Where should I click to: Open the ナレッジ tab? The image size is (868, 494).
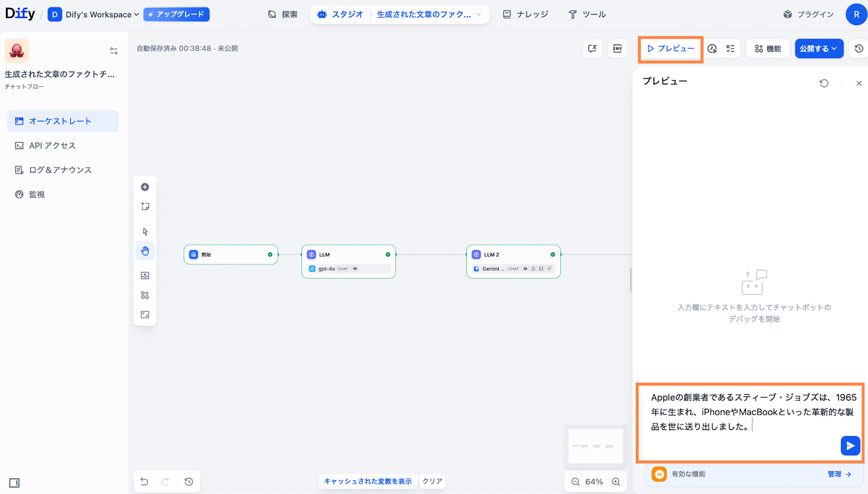[x=526, y=15]
